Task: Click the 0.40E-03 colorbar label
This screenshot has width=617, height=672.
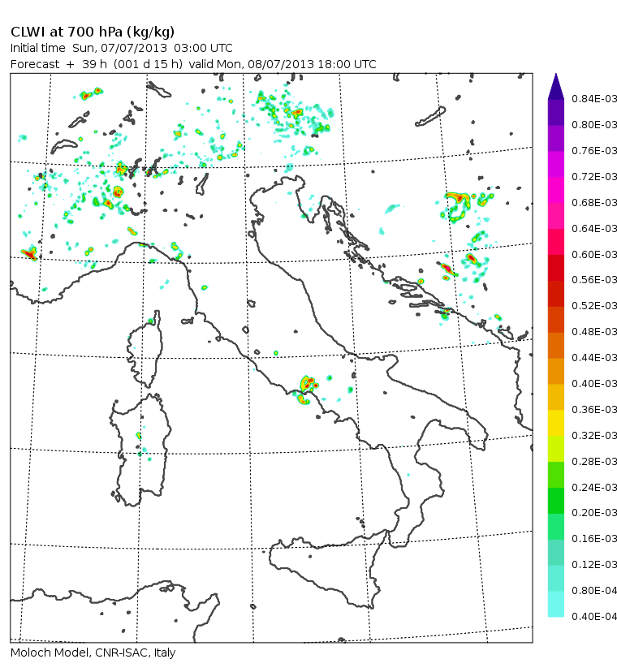Action: (594, 384)
